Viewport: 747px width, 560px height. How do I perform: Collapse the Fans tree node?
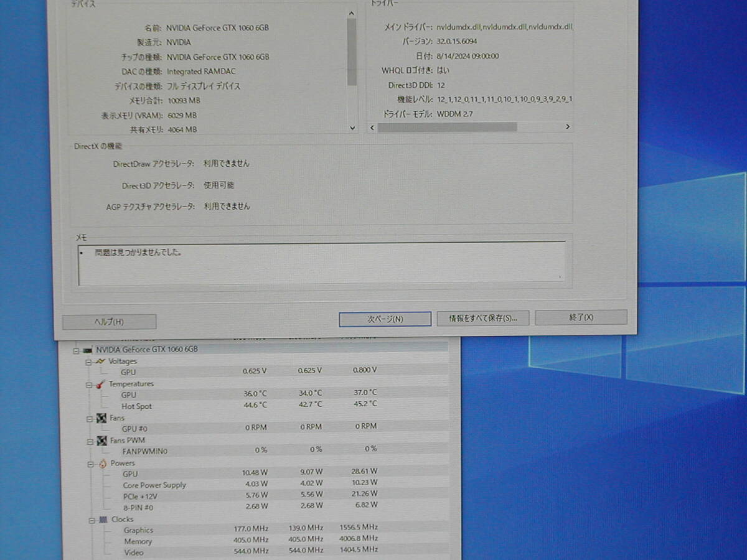point(89,419)
